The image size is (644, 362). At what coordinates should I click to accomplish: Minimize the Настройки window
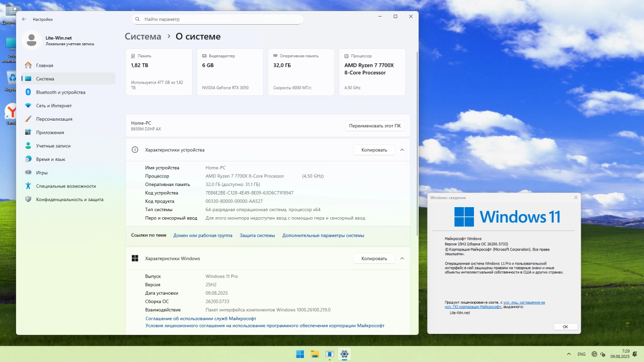(380, 17)
